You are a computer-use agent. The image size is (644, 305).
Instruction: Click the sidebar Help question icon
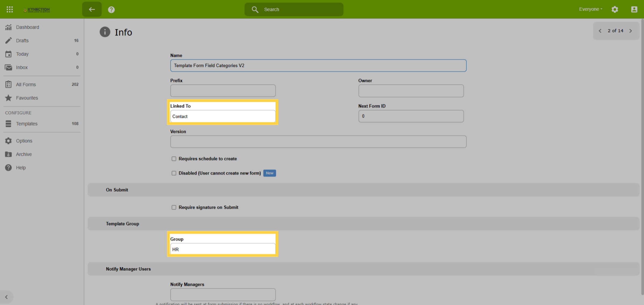tap(9, 168)
